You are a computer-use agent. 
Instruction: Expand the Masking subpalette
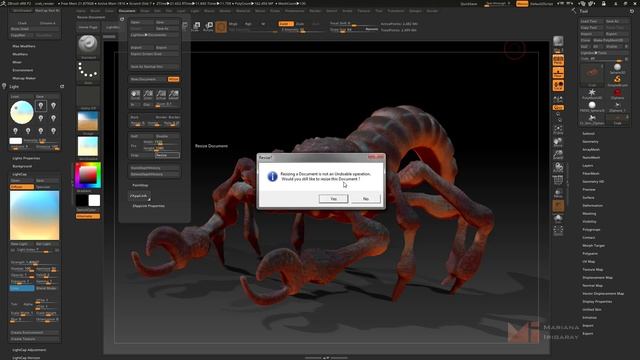589,213
